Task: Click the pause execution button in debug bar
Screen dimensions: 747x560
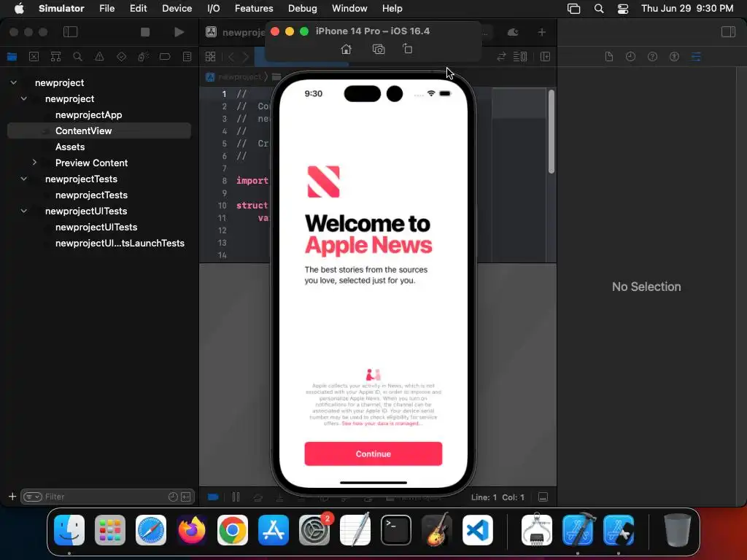Action: coord(236,497)
